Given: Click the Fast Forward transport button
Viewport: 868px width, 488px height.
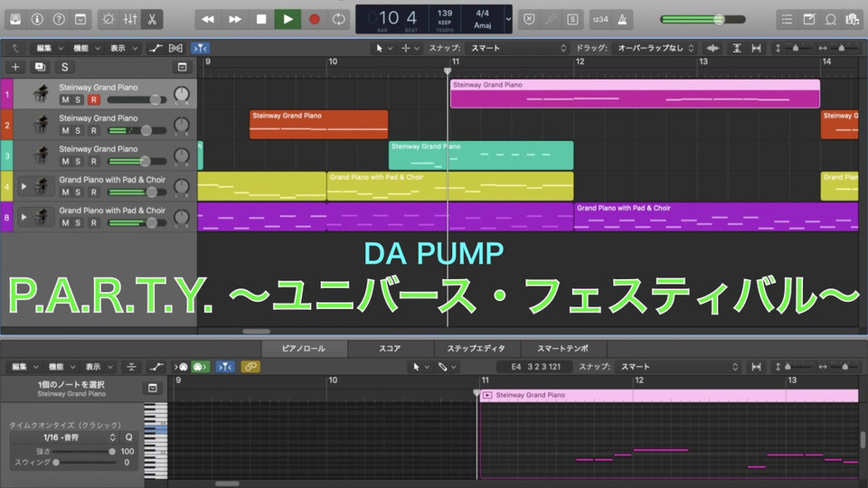Looking at the screenshot, I should click(x=235, y=19).
